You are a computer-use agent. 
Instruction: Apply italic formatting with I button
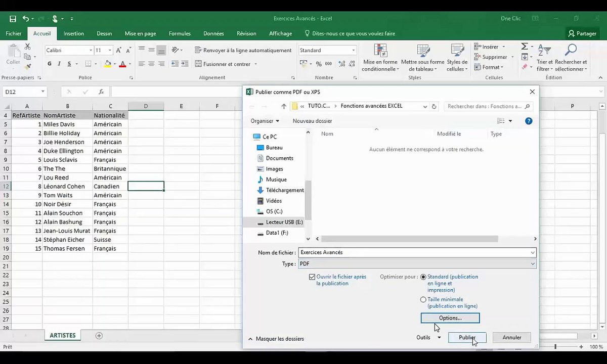click(59, 64)
